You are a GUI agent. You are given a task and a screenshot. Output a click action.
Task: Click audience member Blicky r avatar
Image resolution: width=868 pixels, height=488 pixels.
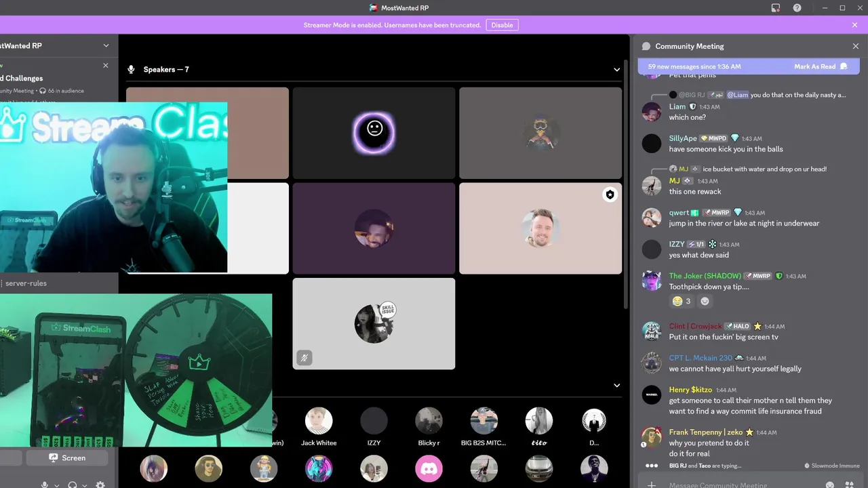(429, 421)
